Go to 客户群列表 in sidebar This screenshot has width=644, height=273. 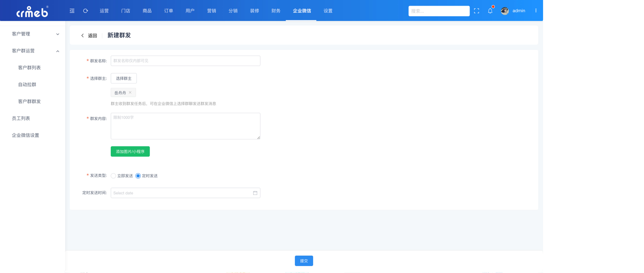click(29, 68)
